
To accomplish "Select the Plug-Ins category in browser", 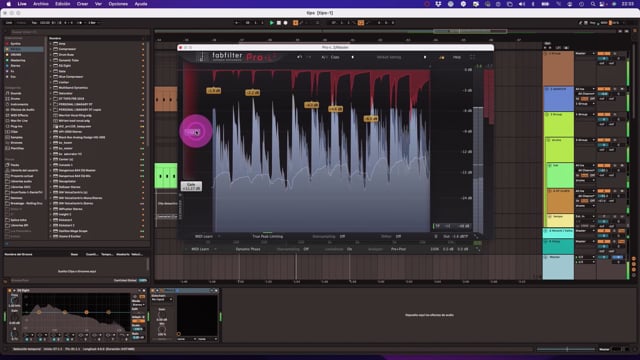I will coord(17,126).
